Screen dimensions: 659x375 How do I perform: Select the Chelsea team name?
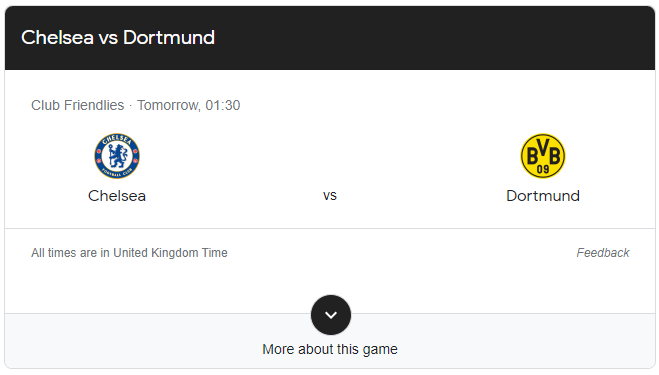[x=117, y=196]
